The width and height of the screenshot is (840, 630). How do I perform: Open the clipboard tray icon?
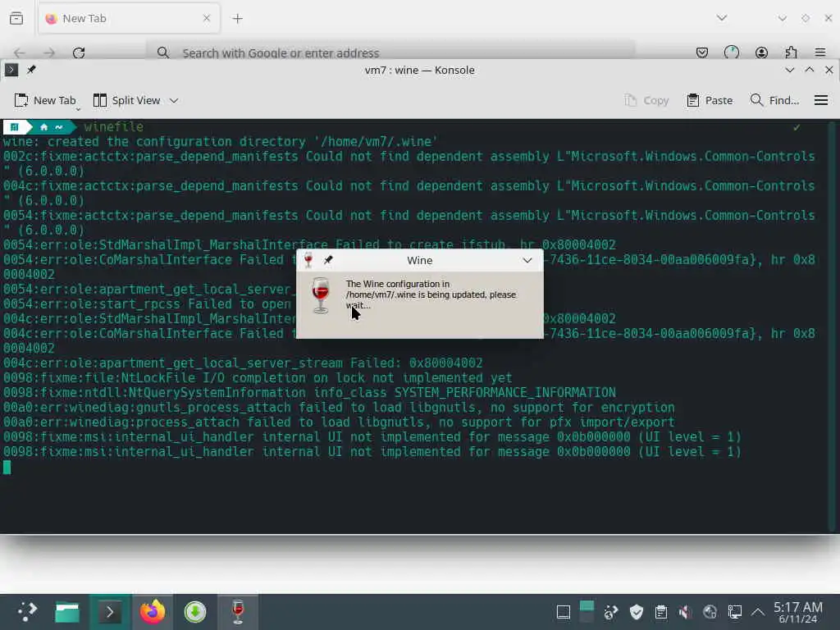click(661, 612)
